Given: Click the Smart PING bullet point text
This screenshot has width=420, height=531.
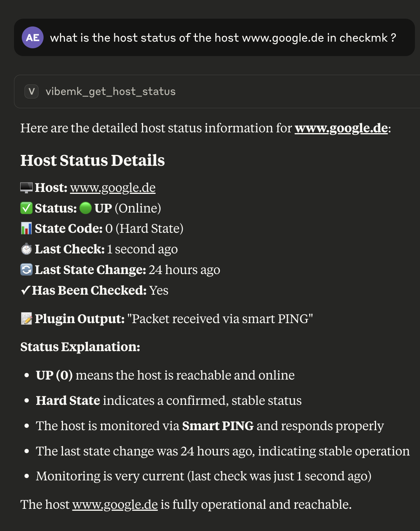Looking at the screenshot, I should (x=210, y=426).
